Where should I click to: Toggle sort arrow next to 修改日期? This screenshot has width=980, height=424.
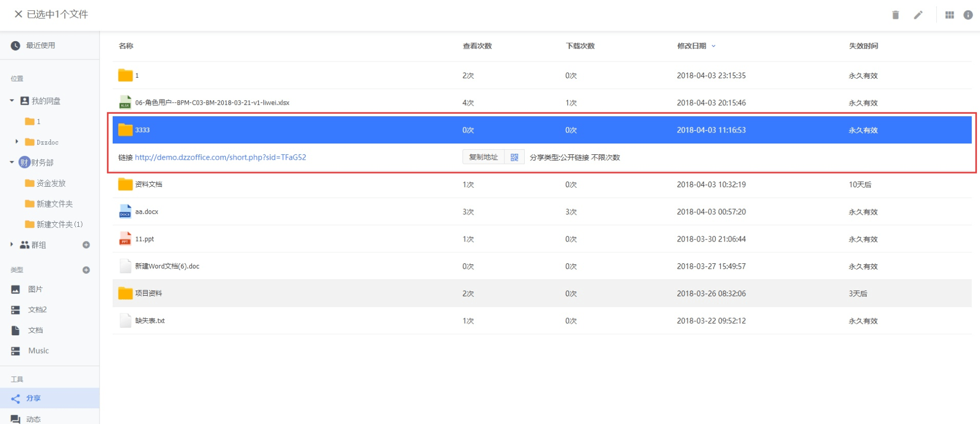713,46
